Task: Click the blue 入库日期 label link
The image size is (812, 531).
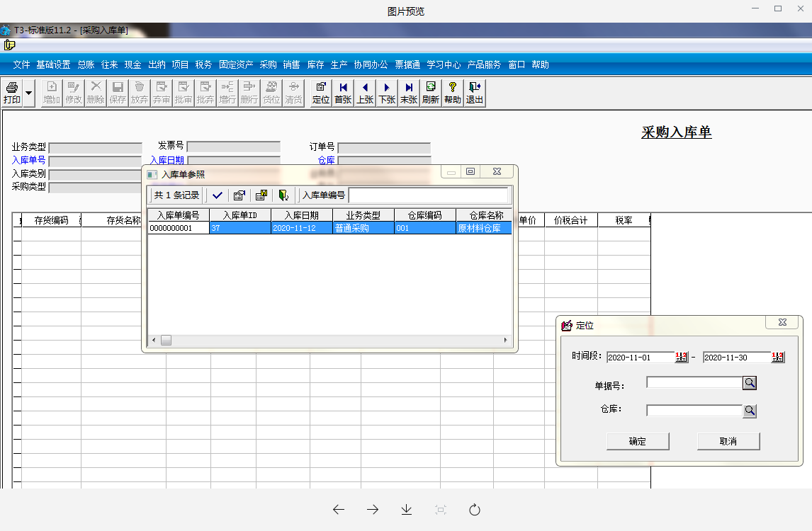Action: 167,161
